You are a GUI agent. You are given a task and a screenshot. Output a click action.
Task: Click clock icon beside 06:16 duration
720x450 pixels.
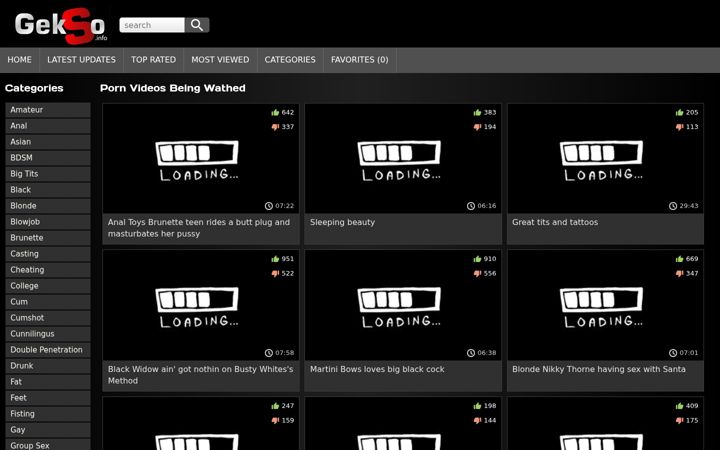(471, 206)
